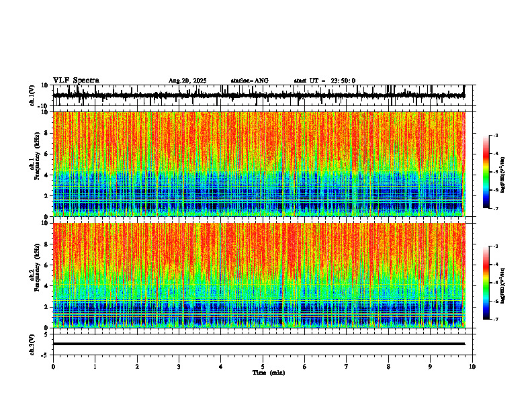Click the "6" kHz tick on ch.2 frequency axis
Screen dimensions: 532x411
tap(46, 265)
